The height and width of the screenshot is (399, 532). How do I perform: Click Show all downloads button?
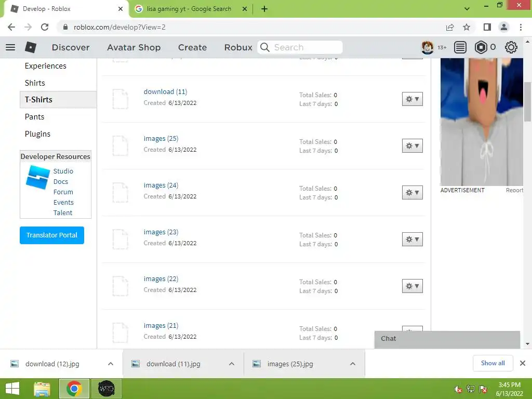[493, 363]
